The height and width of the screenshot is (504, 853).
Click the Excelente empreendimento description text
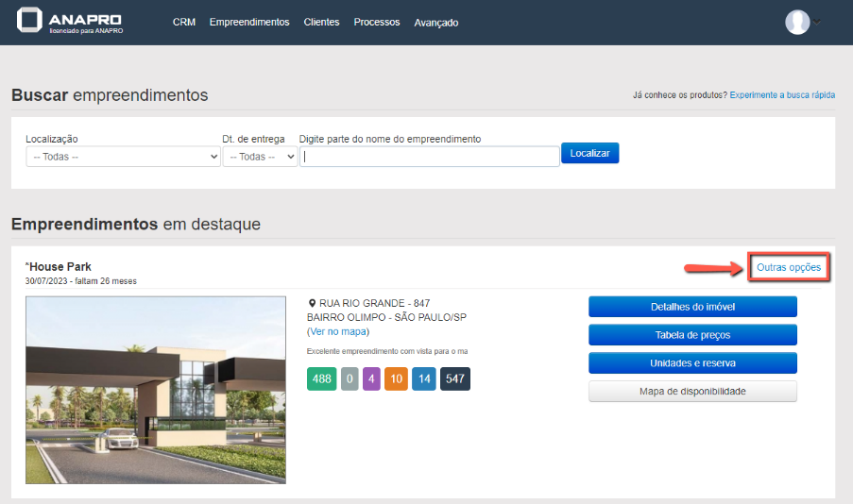click(x=387, y=351)
